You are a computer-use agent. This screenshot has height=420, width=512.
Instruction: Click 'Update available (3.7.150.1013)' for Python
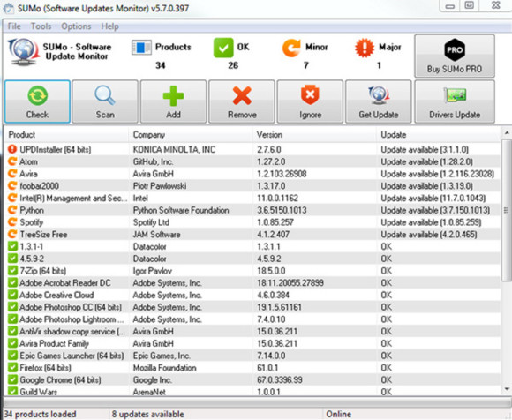(x=435, y=210)
